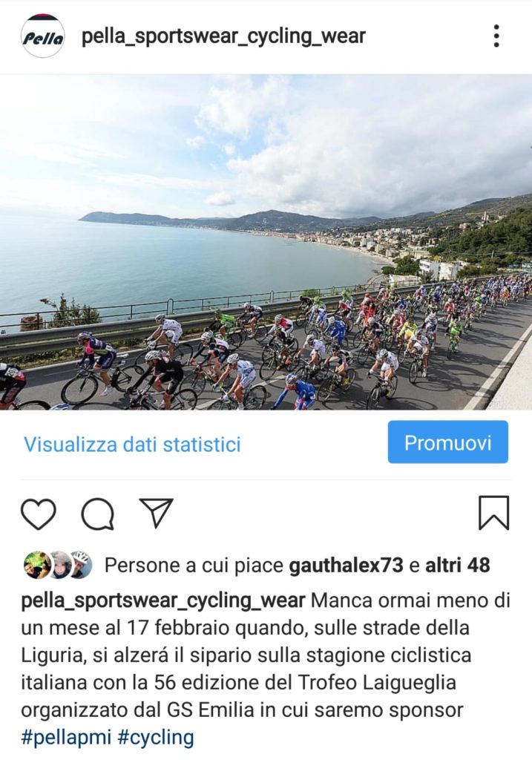Save the post with the bookmark icon

(x=493, y=512)
